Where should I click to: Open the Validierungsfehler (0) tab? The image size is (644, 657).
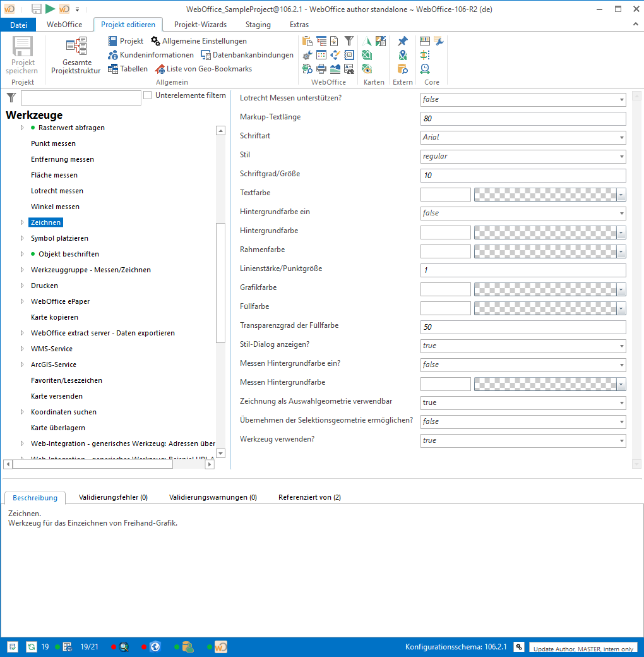click(113, 497)
